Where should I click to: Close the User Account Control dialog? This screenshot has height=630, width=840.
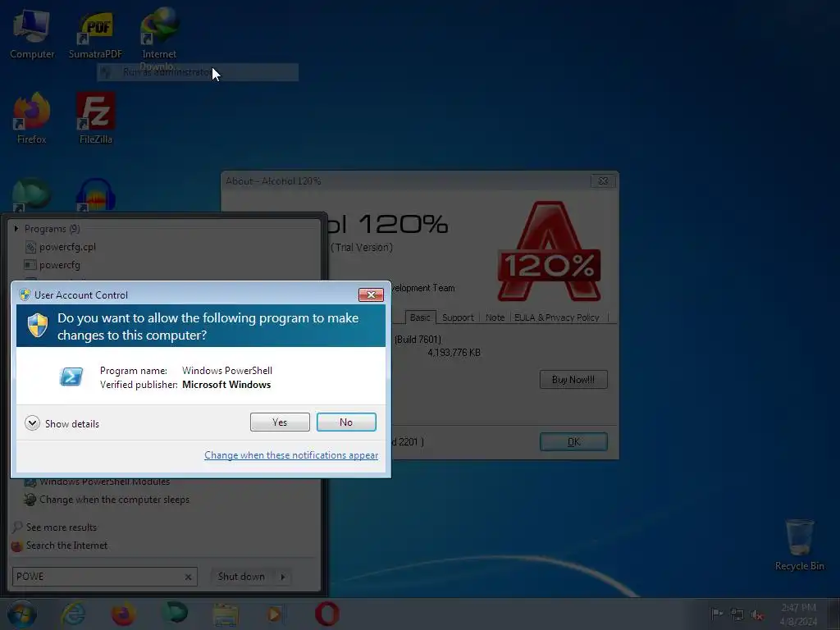[x=371, y=294]
